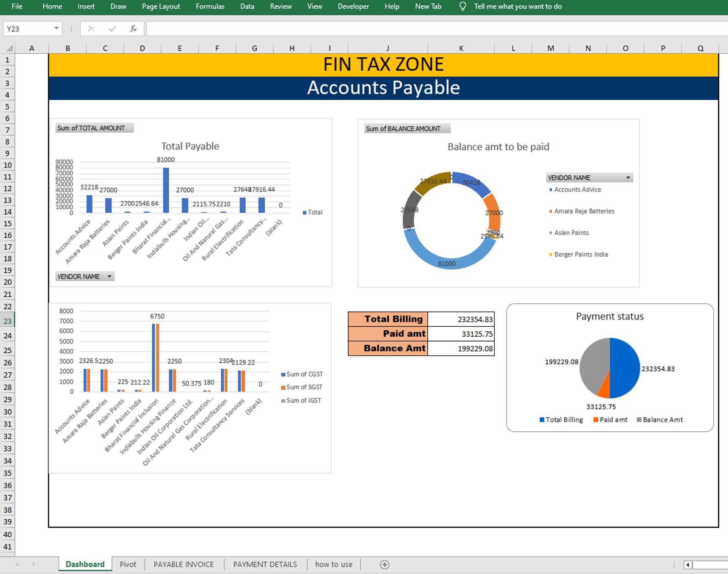Click the Sum of TOTAL AMOUNT field button
The image size is (728, 574).
click(94, 128)
